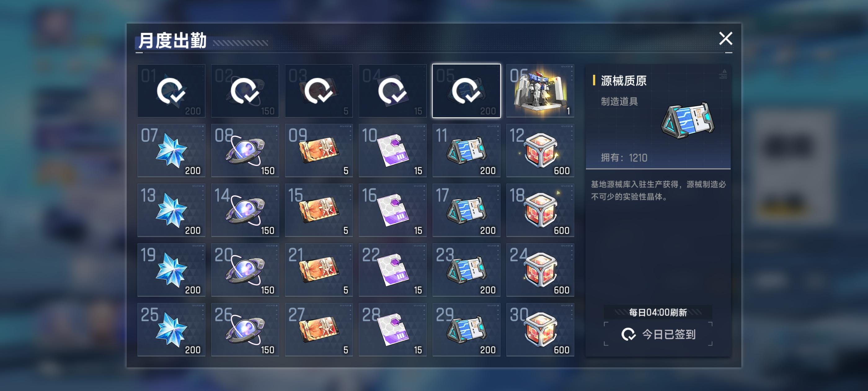Click the 源械质原 item preview image
Screen dimensions: 868x391
click(687, 120)
